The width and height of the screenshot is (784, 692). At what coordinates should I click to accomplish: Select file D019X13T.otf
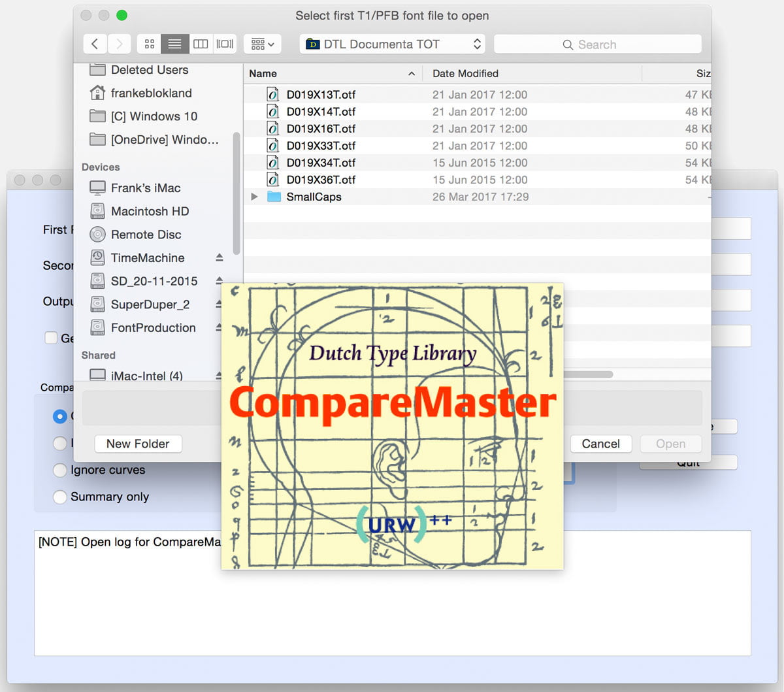click(x=477, y=95)
